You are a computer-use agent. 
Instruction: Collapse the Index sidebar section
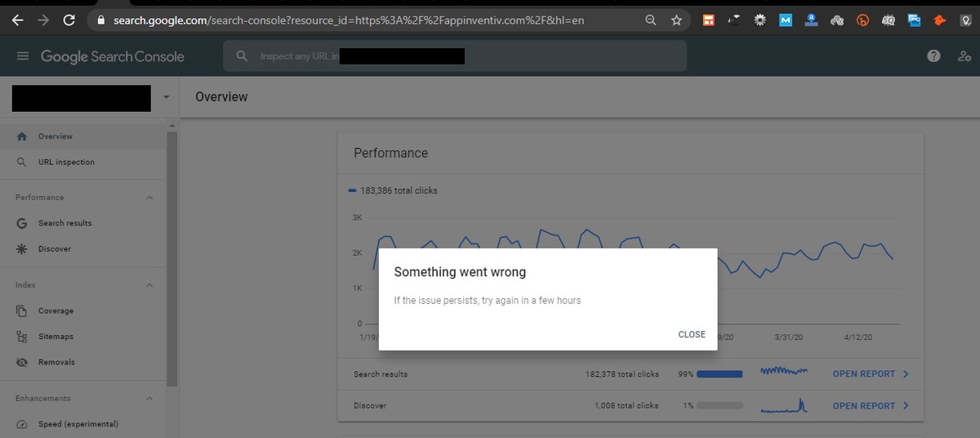[x=149, y=285]
